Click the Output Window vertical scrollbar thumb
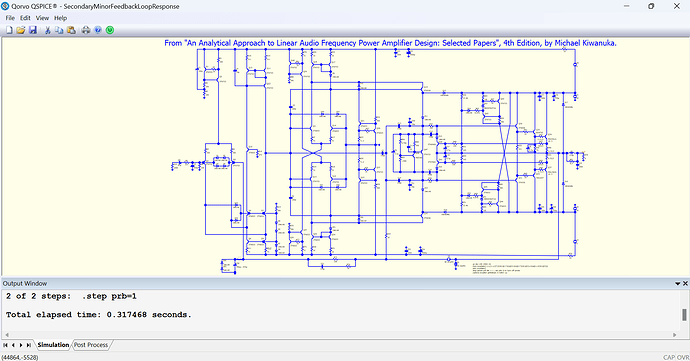This screenshot has width=690, height=361. [684, 315]
